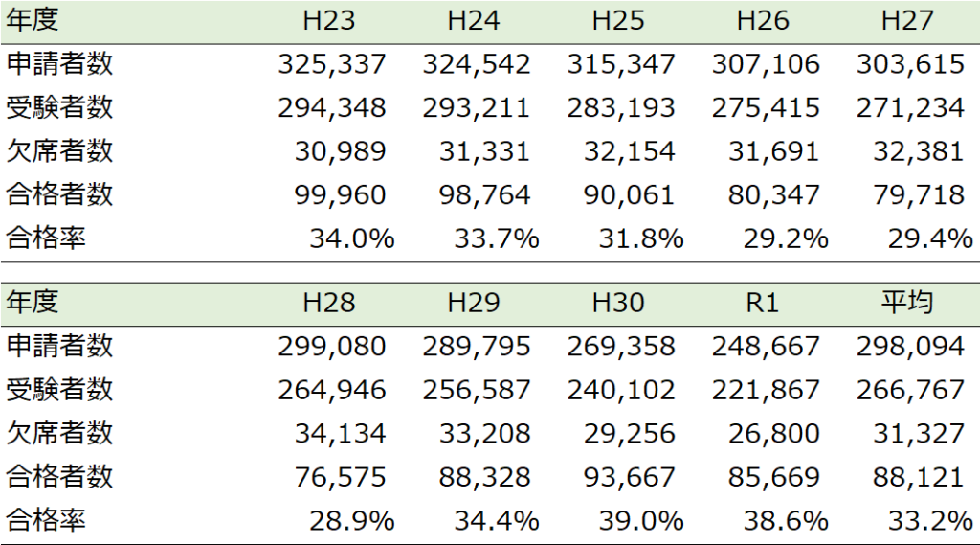Select H27 欠席者数 value 32,381
Viewport: 980px width, 545px height.
[x=919, y=151]
